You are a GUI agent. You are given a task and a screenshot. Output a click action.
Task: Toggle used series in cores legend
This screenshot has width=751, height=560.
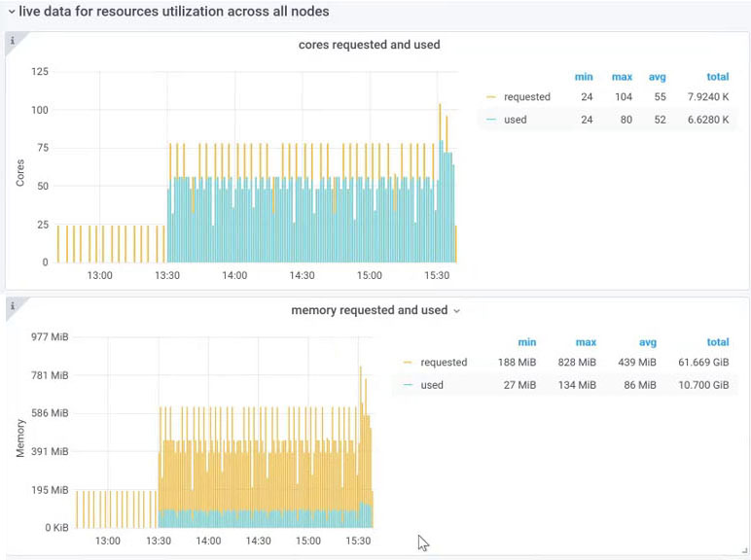click(x=515, y=120)
